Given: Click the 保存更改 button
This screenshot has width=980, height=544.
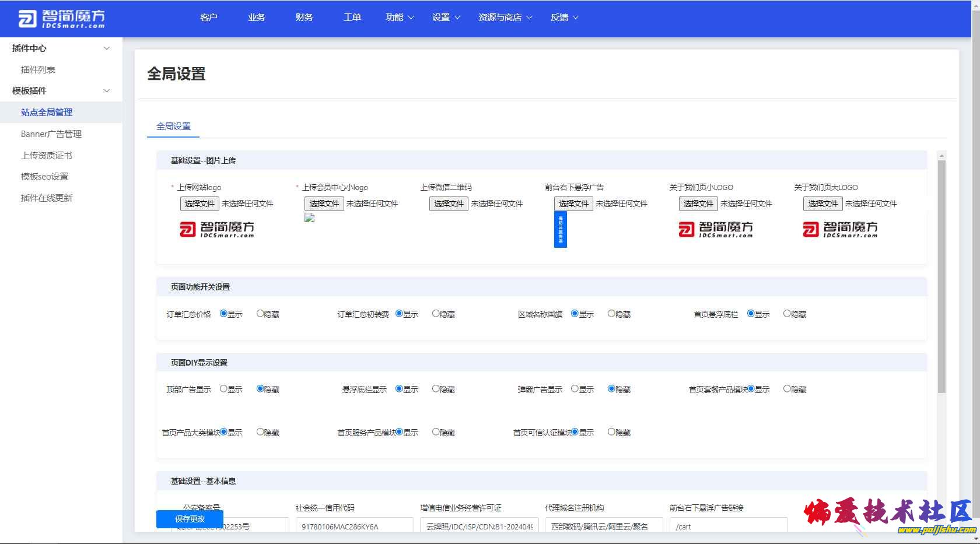Looking at the screenshot, I should click(x=190, y=519).
